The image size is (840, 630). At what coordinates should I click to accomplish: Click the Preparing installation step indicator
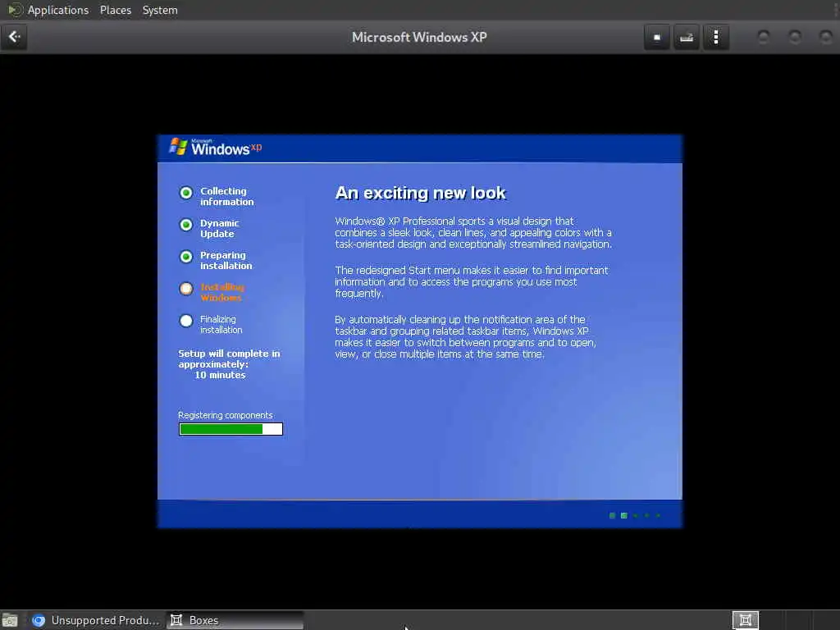pyautogui.click(x=186, y=257)
